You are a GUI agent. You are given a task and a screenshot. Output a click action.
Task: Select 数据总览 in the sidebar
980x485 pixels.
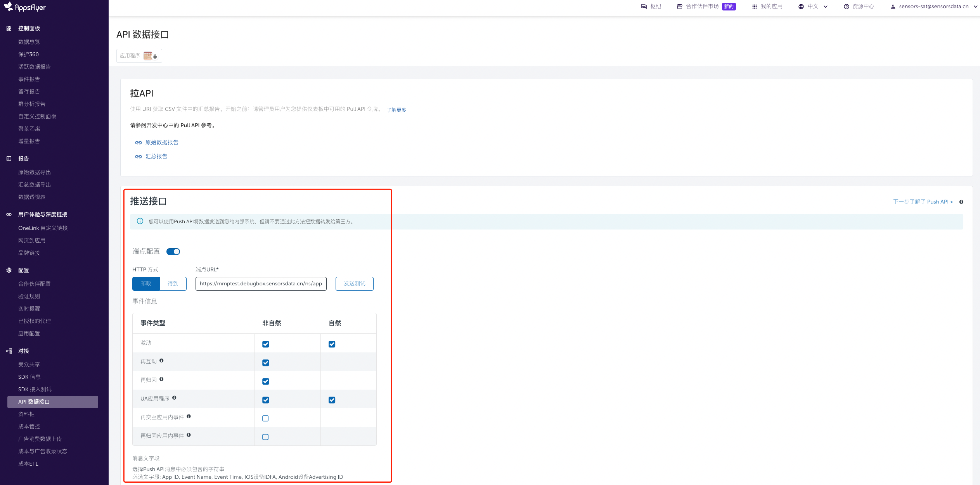point(29,42)
